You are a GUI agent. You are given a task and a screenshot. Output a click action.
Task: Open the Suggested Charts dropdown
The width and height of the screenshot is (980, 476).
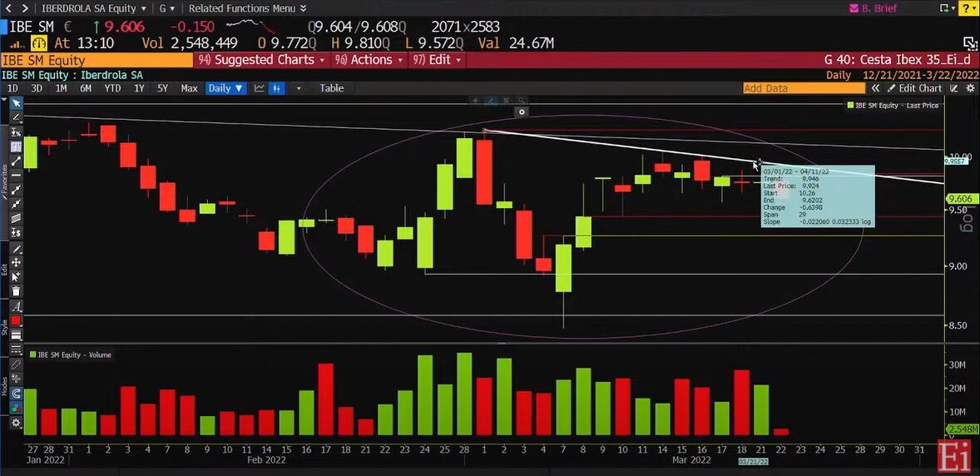coord(263,60)
